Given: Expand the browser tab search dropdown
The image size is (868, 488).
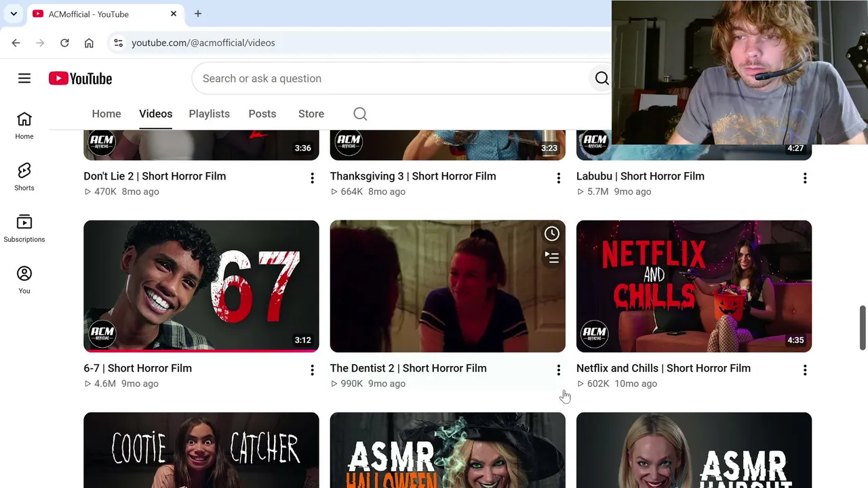Looking at the screenshot, I should (x=14, y=14).
